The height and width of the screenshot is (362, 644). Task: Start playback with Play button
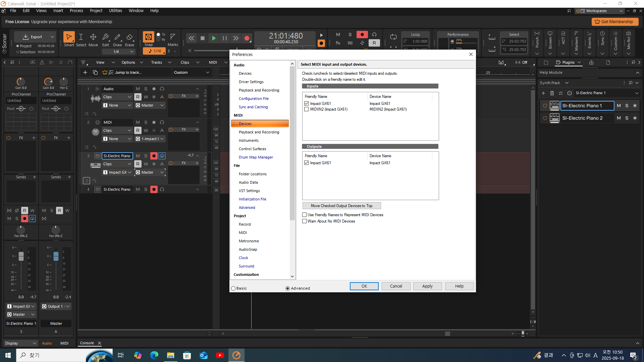pyautogui.click(x=214, y=38)
